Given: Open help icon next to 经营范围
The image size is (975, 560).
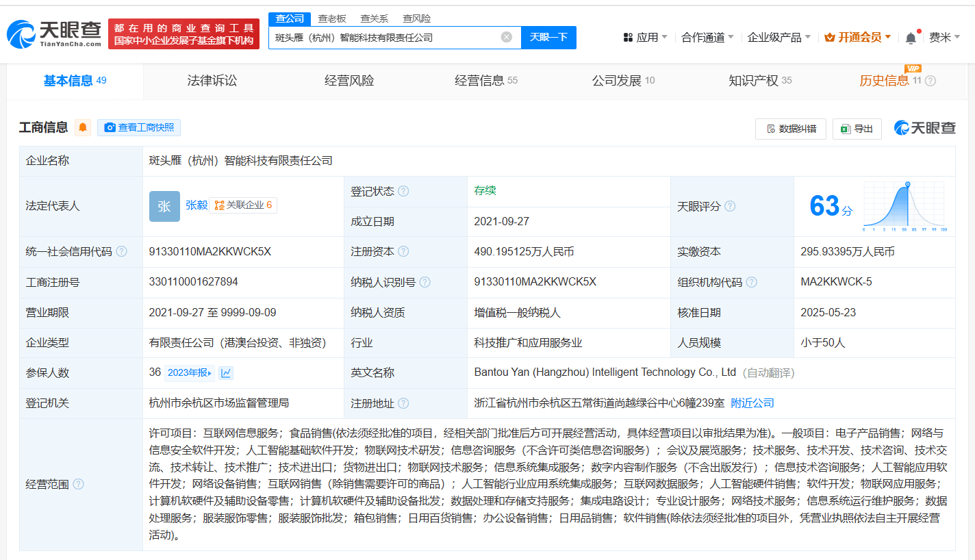Looking at the screenshot, I should pyautogui.click(x=78, y=484).
